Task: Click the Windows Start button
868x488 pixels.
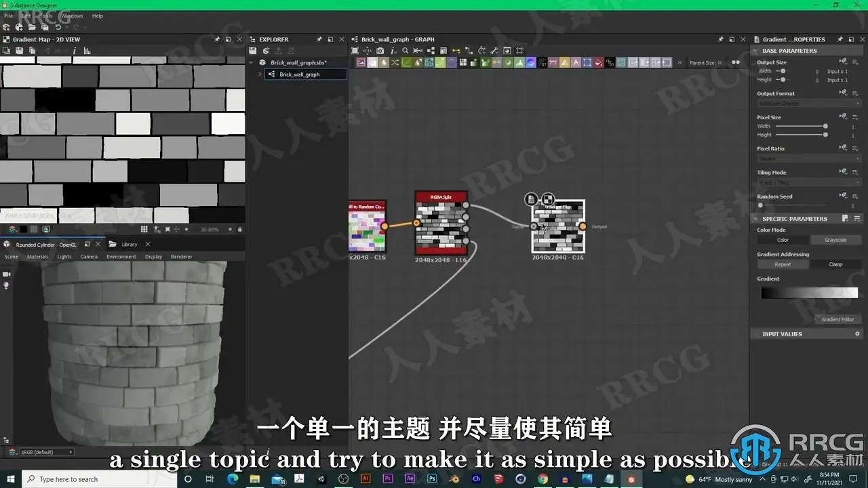Action: pos(11,479)
